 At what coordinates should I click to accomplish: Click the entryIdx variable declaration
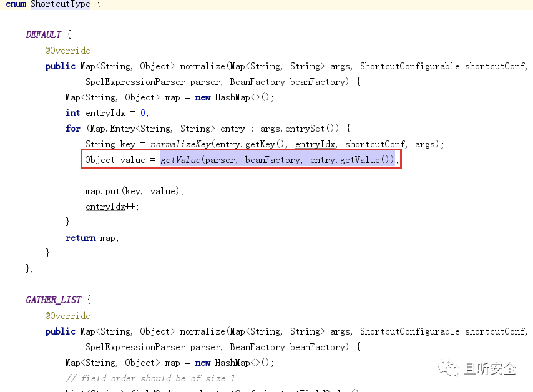[x=105, y=113]
